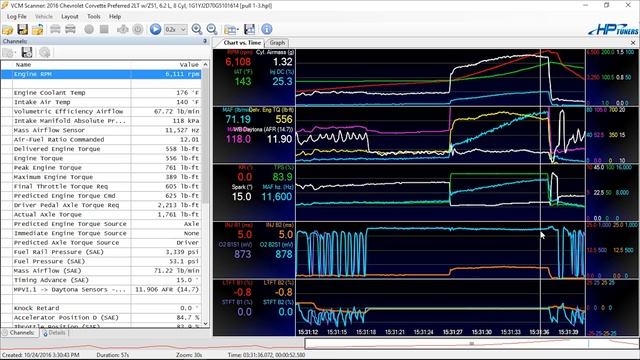
Task: Save the log file with floppy icon
Action: 22,29
